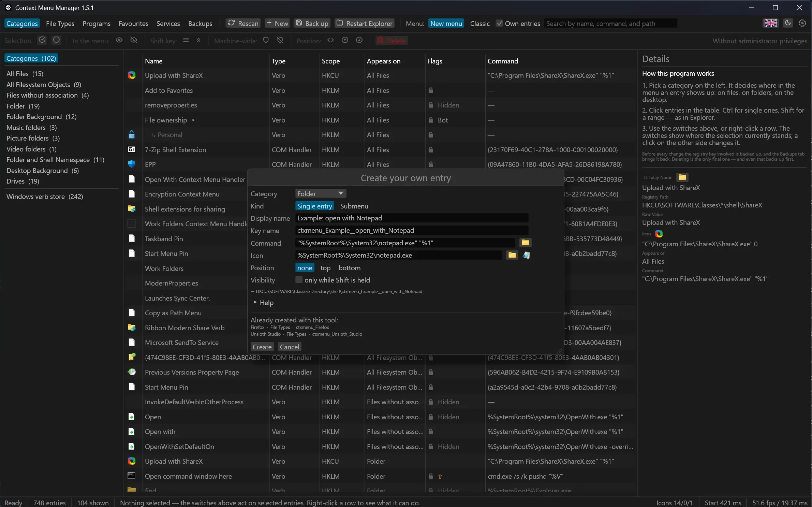Viewport: 812px width, 507px height.
Task: Click the Cancel button
Action: tap(290, 347)
